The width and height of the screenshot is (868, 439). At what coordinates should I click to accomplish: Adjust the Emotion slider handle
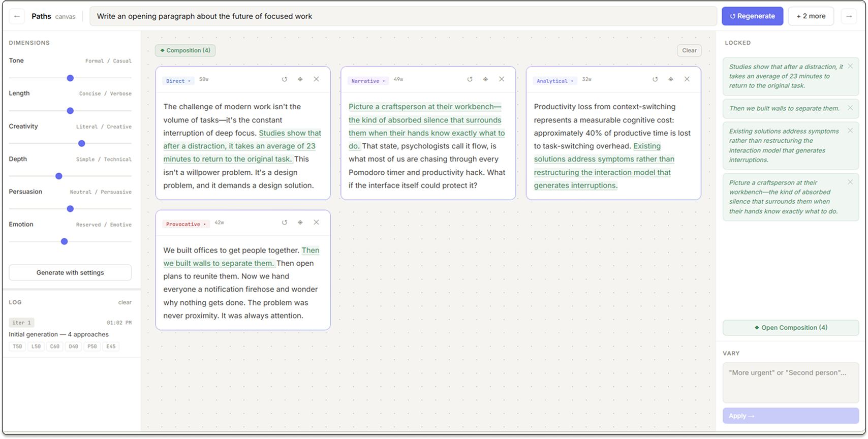[x=64, y=241]
